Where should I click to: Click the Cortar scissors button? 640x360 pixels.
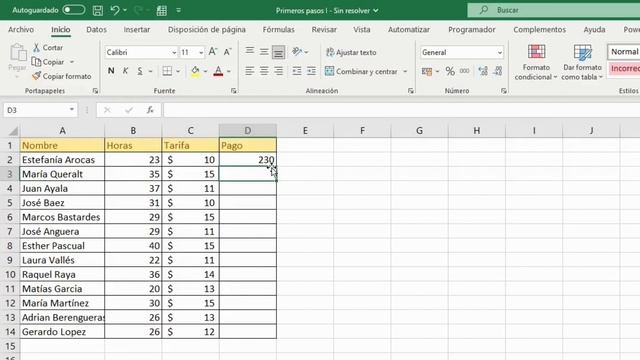[48, 47]
